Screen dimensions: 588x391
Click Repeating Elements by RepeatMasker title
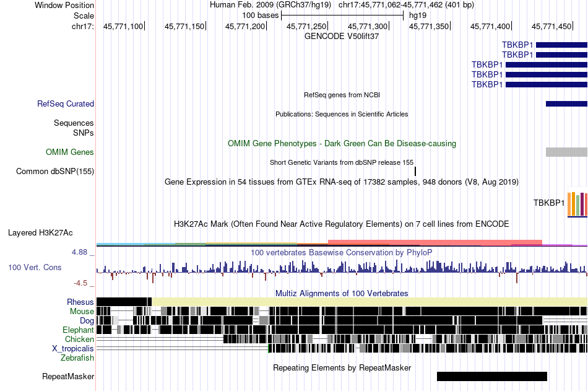(342, 367)
